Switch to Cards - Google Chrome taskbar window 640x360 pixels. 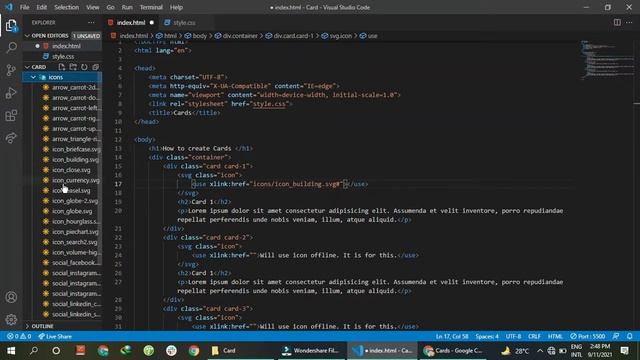453,351
